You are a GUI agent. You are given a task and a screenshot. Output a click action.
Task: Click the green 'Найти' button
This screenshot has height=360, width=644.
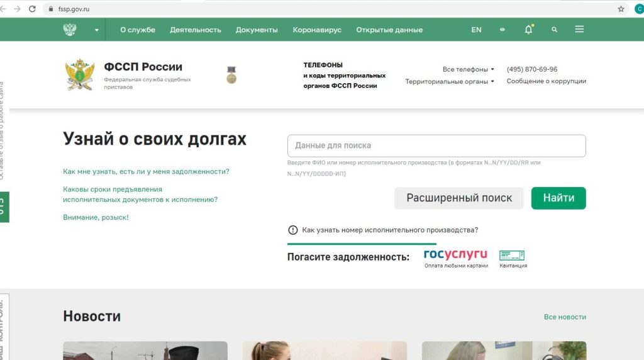click(x=558, y=198)
